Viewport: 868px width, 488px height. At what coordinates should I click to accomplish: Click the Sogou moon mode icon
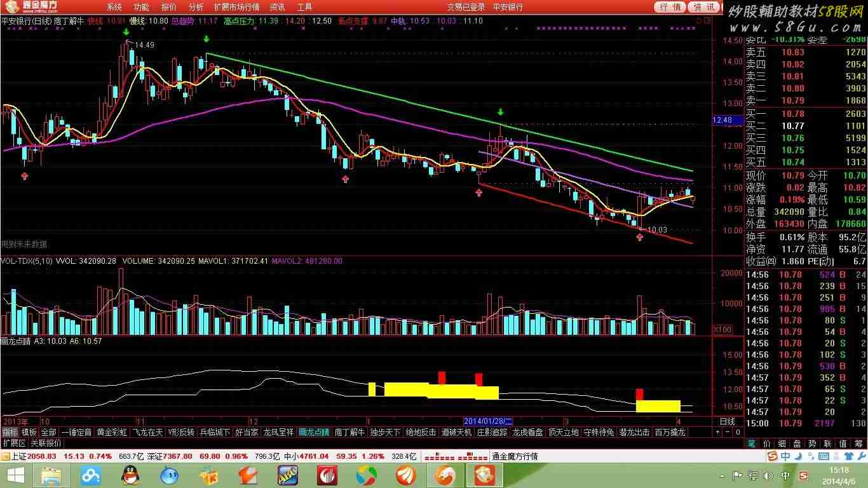point(797,456)
